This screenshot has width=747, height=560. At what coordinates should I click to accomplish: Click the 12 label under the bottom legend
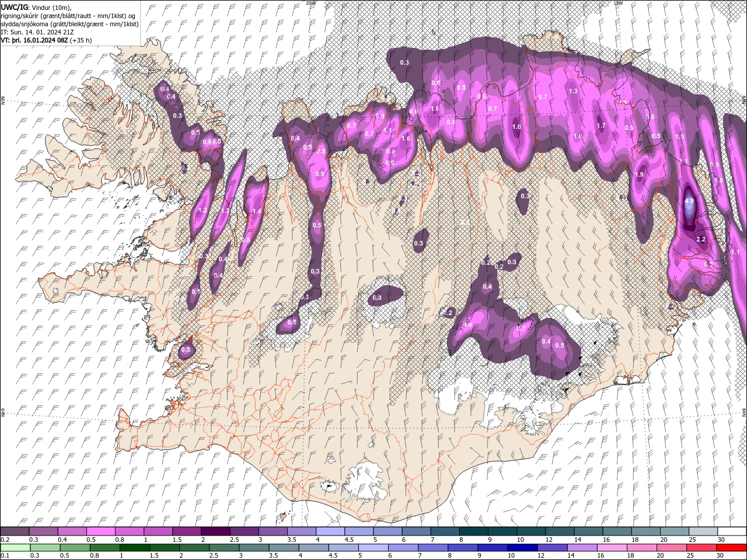pos(540,556)
